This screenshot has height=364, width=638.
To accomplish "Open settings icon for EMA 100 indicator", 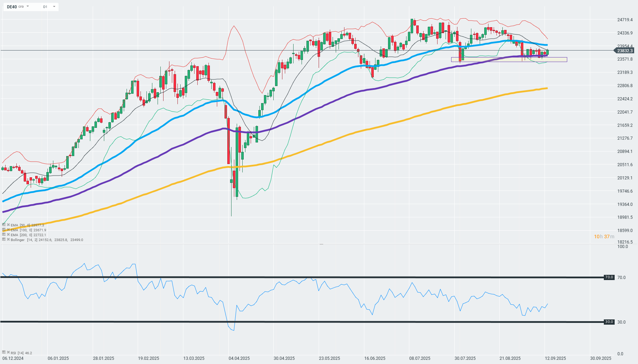I will pos(4,230).
